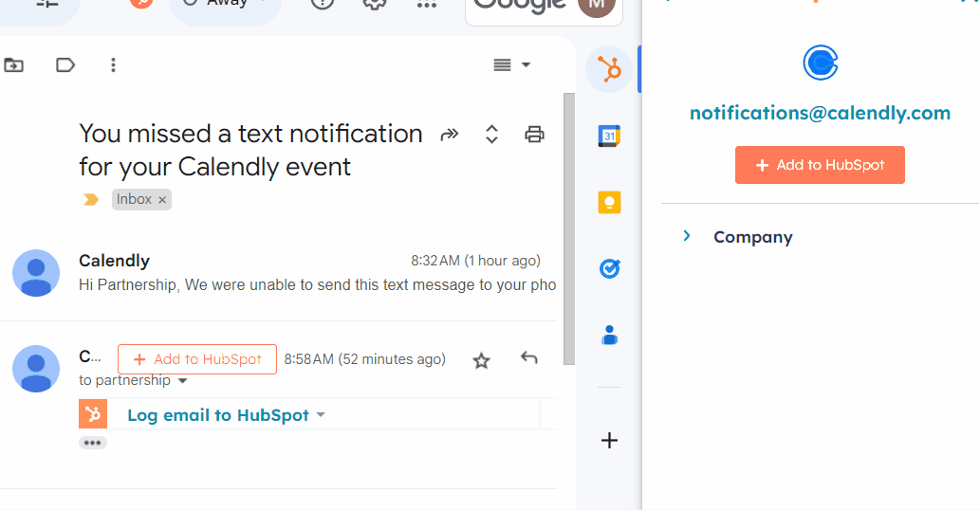The image size is (980, 510).
Task: Open the Google Keep side panel icon
Action: (x=609, y=202)
